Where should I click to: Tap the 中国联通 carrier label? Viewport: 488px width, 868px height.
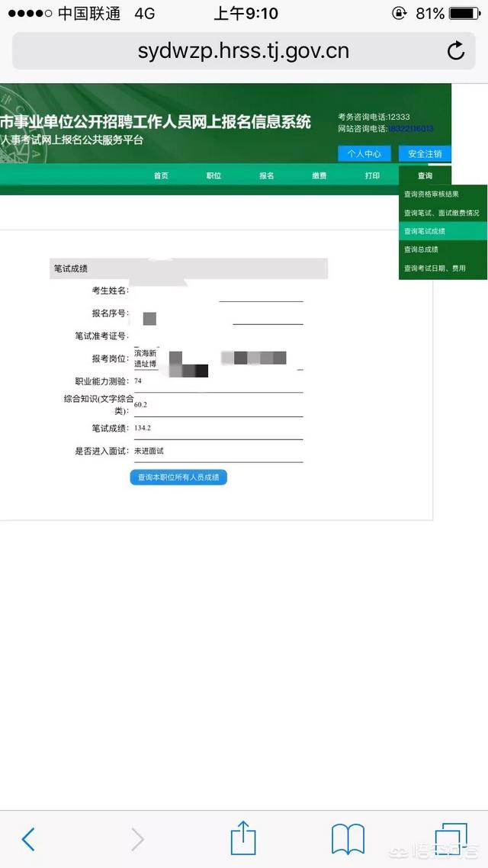(x=89, y=13)
